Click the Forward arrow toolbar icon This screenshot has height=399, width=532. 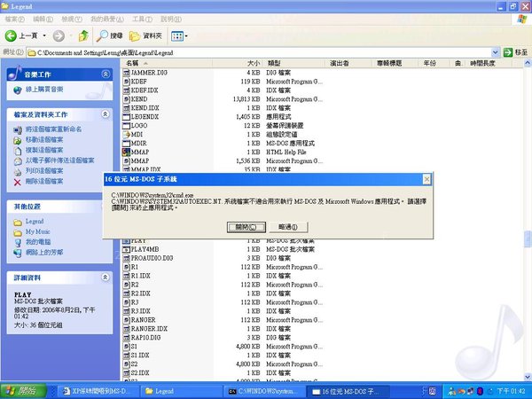59,35
